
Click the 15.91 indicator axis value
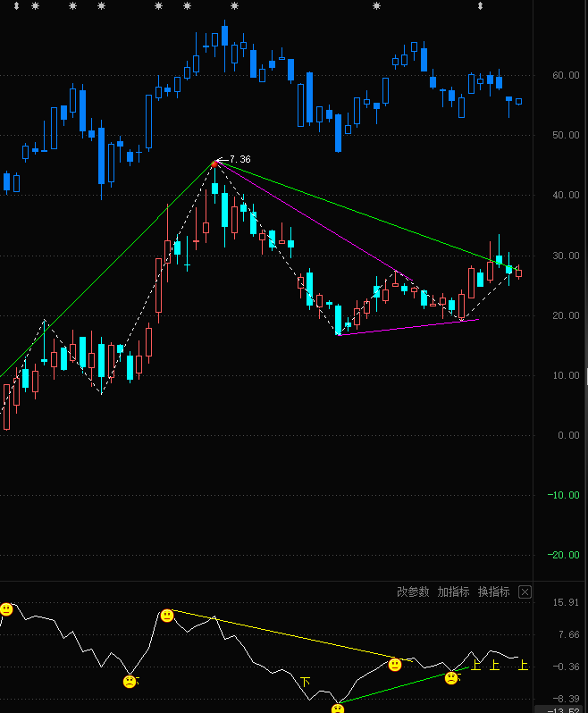566,602
